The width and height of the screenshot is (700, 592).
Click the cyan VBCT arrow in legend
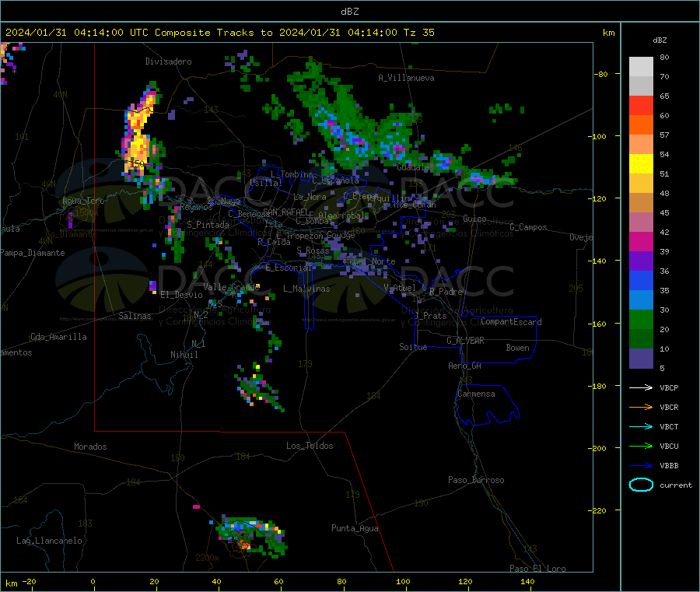[x=641, y=427]
